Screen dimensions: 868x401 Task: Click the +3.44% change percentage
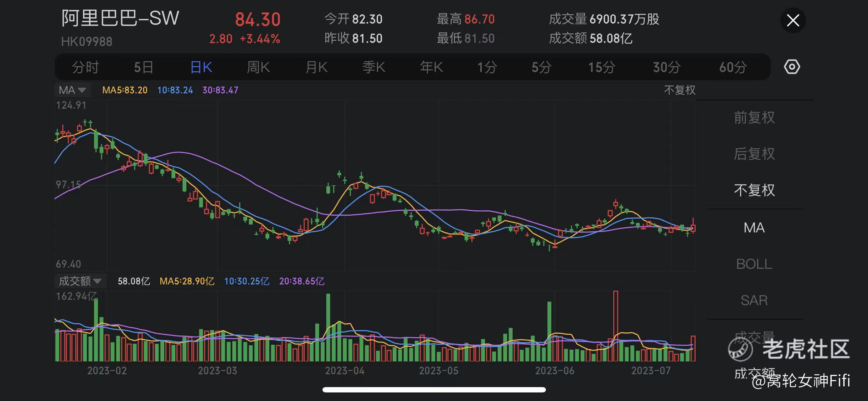tap(260, 38)
